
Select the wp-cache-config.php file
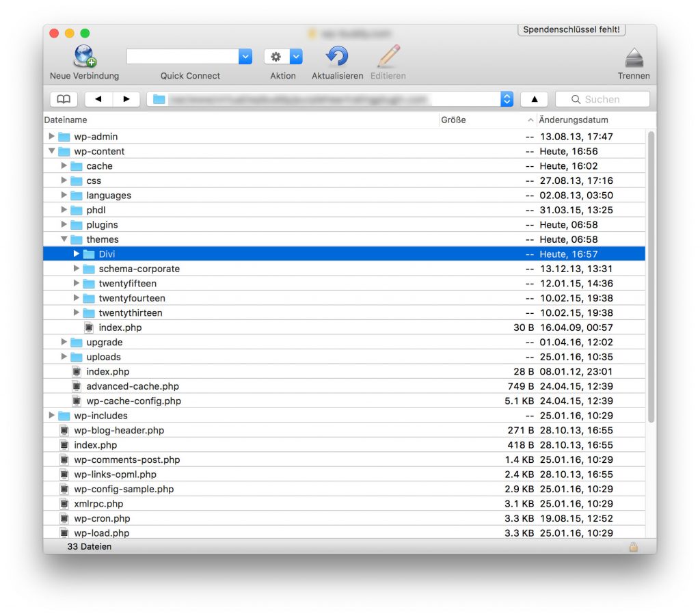coord(133,401)
